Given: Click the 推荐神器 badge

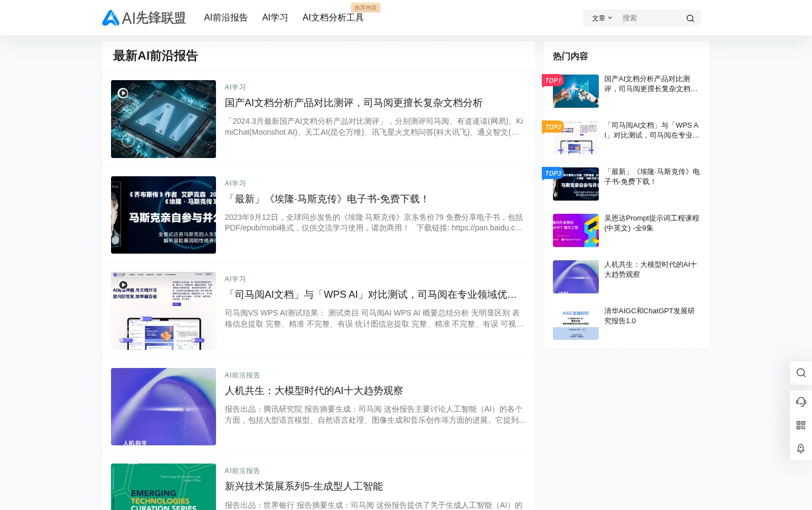Looking at the screenshot, I should [x=366, y=8].
